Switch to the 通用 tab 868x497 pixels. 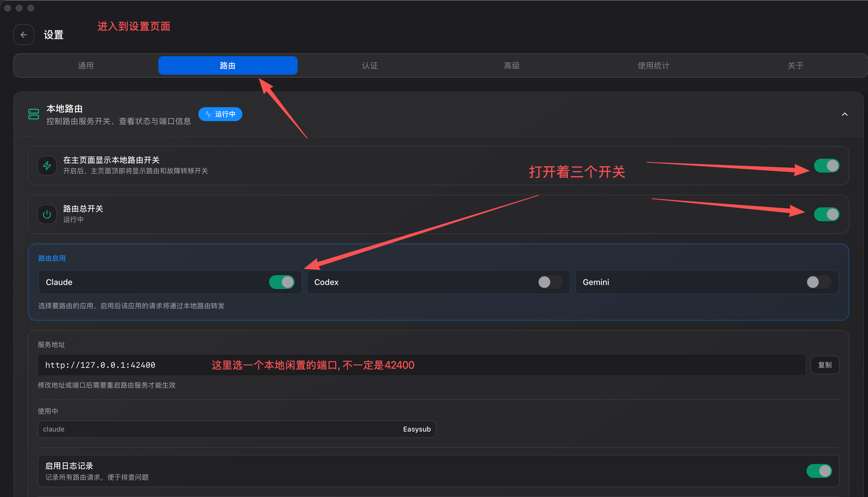pos(86,65)
